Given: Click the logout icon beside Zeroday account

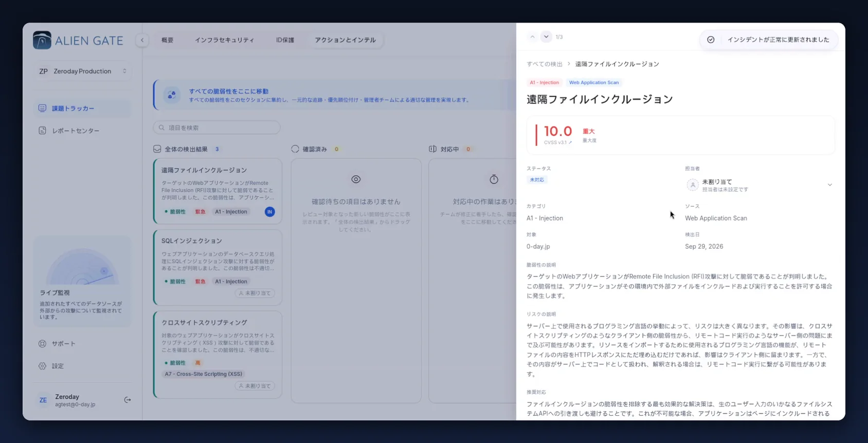Looking at the screenshot, I should click(x=128, y=400).
